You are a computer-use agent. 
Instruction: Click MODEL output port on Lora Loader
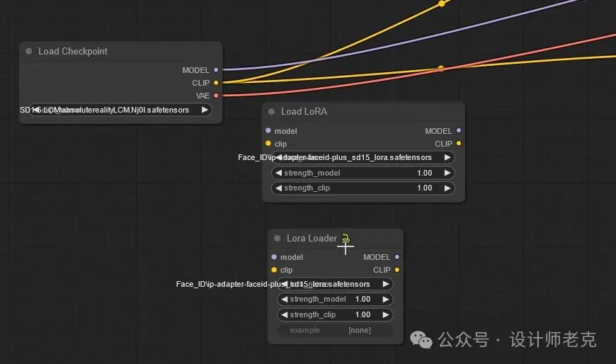[397, 257]
